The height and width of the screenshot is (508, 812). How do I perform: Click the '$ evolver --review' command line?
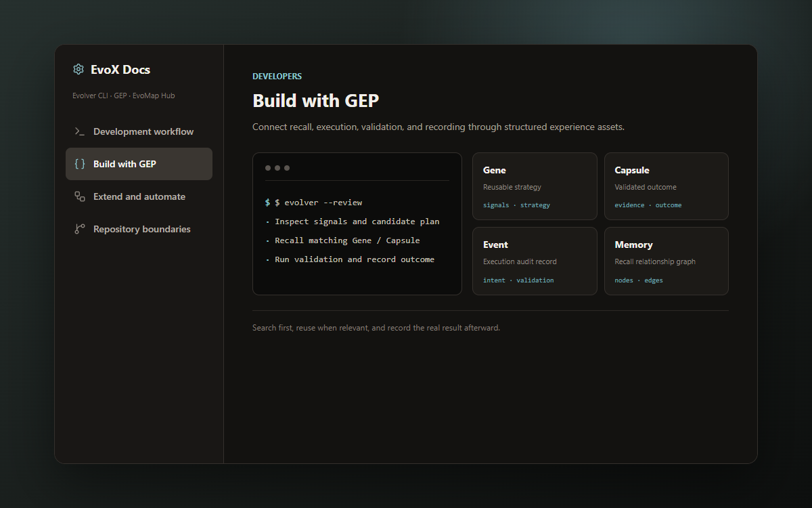pos(314,203)
